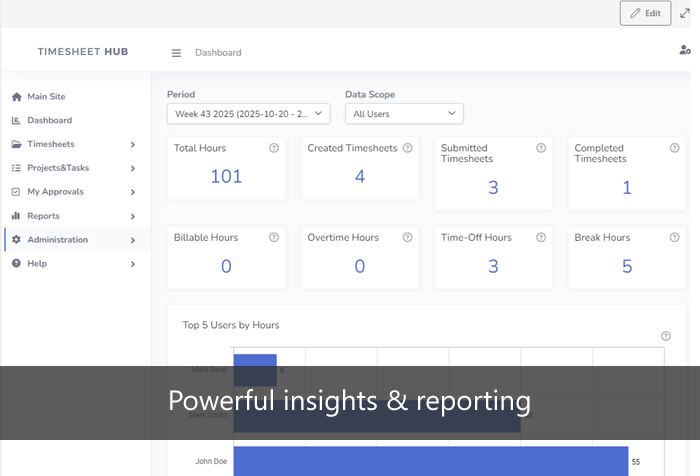
Task: Open the Period week dropdown
Action: click(248, 114)
